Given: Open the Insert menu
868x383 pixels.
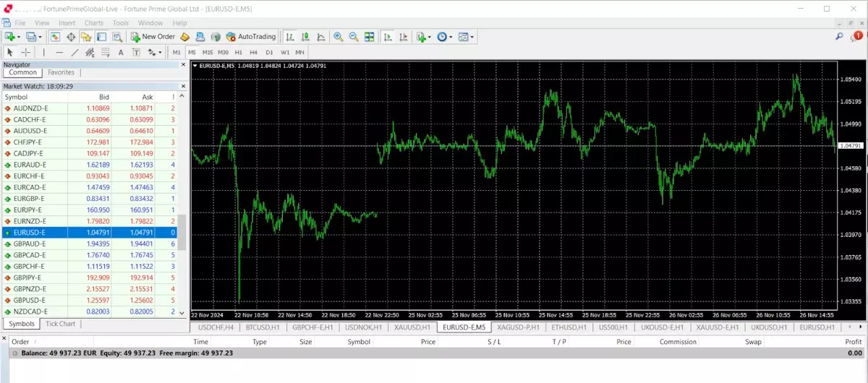Looking at the screenshot, I should (67, 23).
